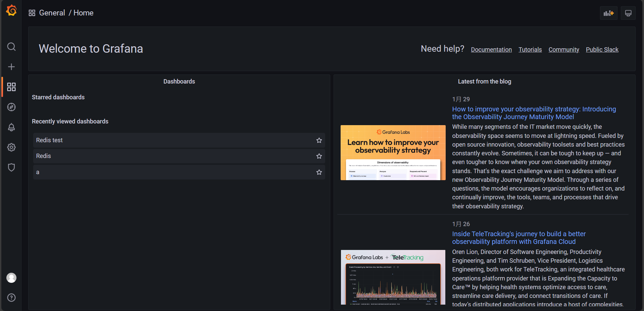644x311 pixels.
Task: Click the Add panel chart icon
Action: (x=608, y=13)
